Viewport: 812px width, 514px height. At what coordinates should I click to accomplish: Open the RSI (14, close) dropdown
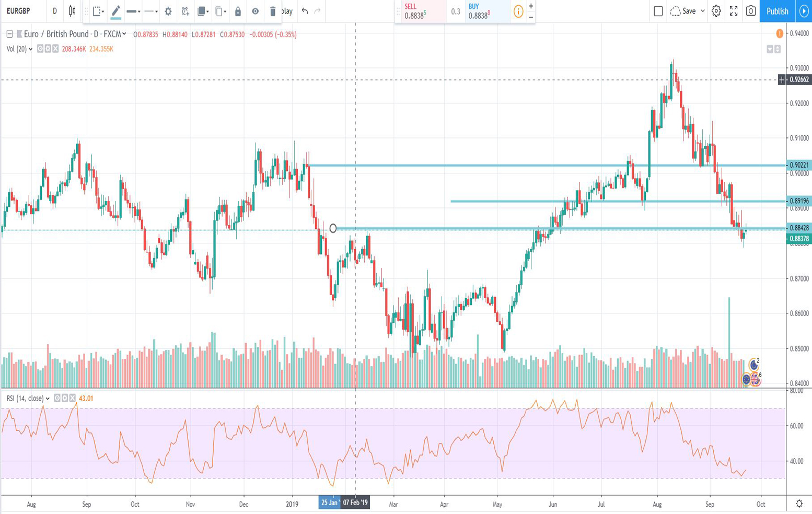tap(48, 398)
